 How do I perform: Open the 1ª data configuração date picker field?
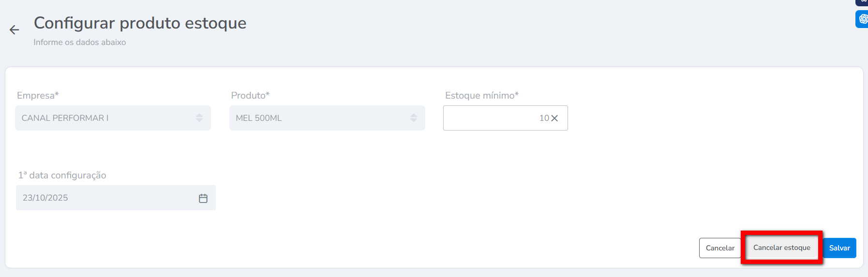[x=106, y=198]
